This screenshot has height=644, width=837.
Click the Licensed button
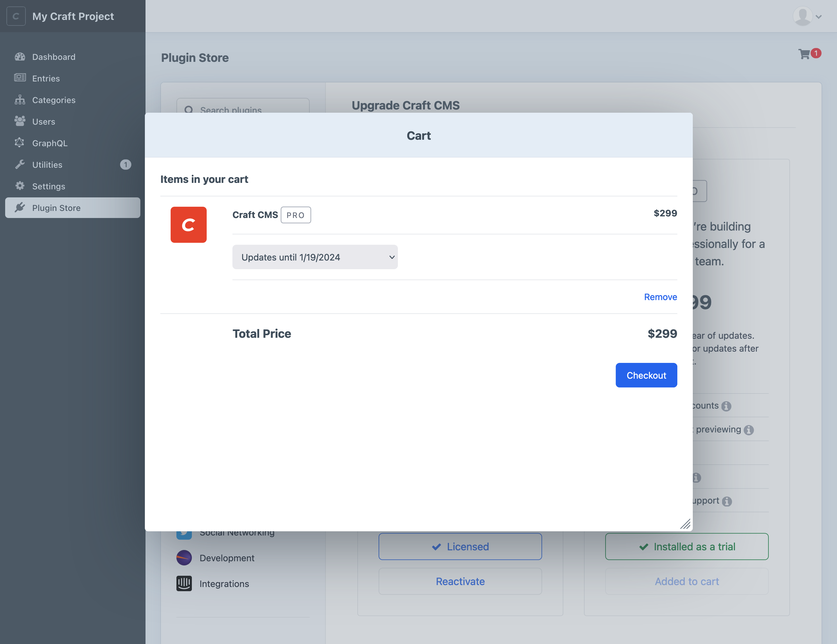(x=460, y=546)
